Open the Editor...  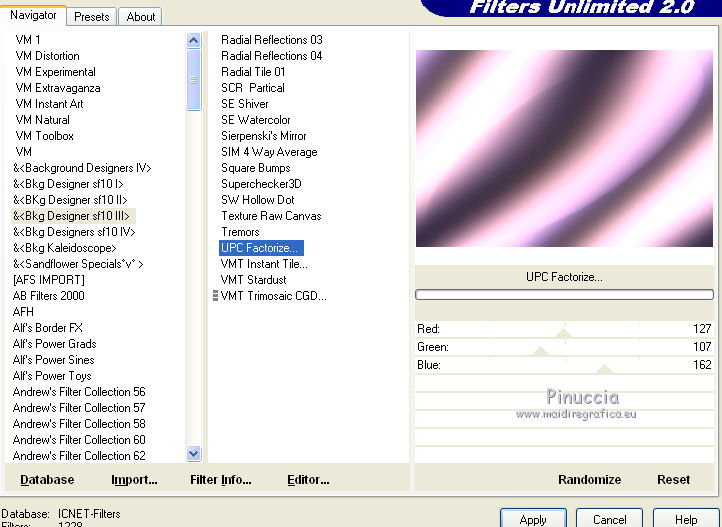[308, 480]
